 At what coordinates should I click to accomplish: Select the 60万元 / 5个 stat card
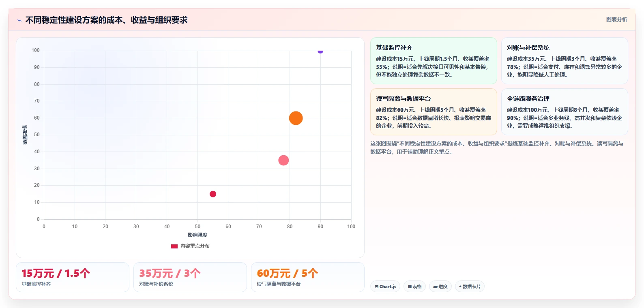(x=308, y=277)
